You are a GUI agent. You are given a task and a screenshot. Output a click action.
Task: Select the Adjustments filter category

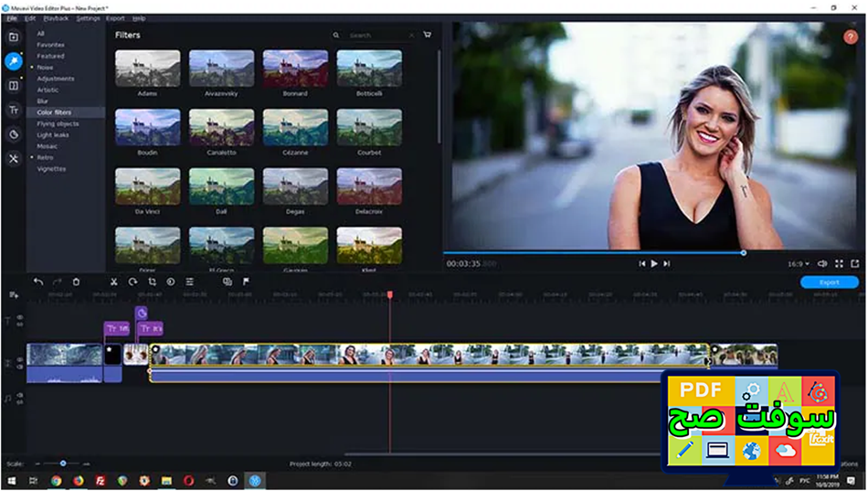pyautogui.click(x=56, y=79)
